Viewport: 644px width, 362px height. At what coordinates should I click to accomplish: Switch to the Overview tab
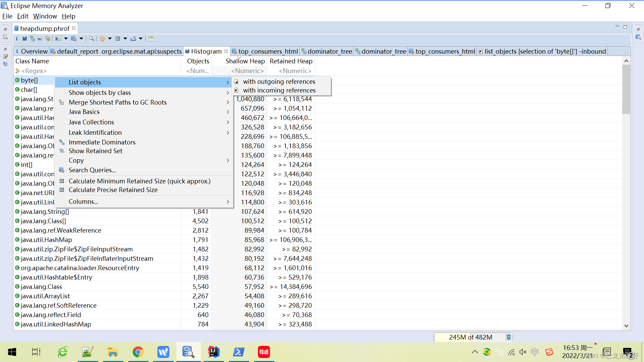(34, 51)
